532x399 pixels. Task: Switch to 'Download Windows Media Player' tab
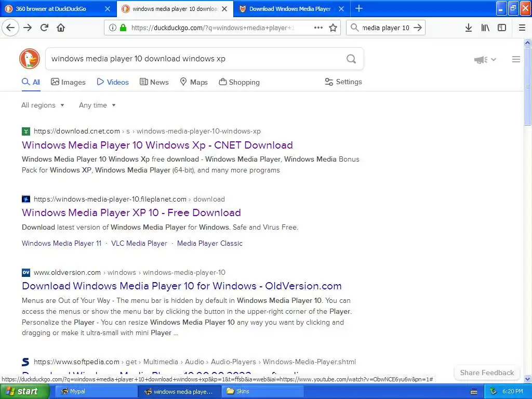[x=290, y=9]
